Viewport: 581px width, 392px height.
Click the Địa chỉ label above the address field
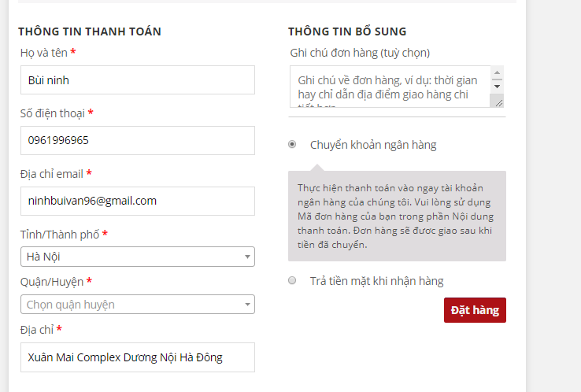click(x=36, y=329)
